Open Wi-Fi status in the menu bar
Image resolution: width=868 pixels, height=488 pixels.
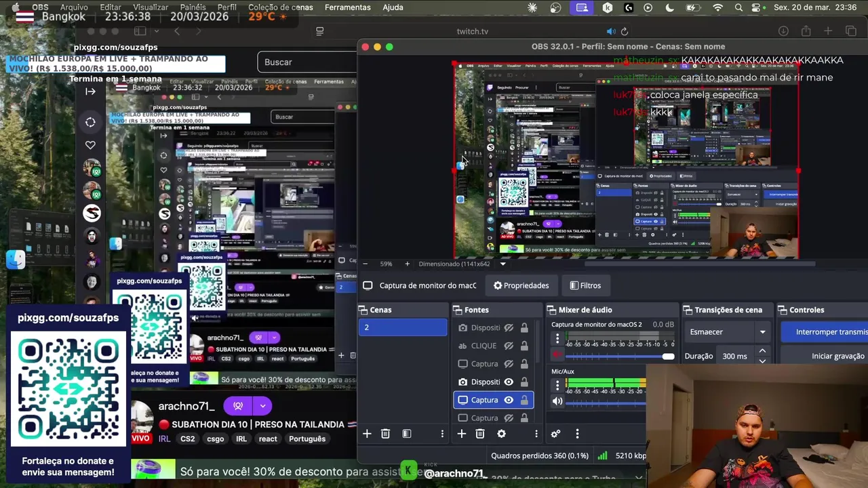click(718, 7)
